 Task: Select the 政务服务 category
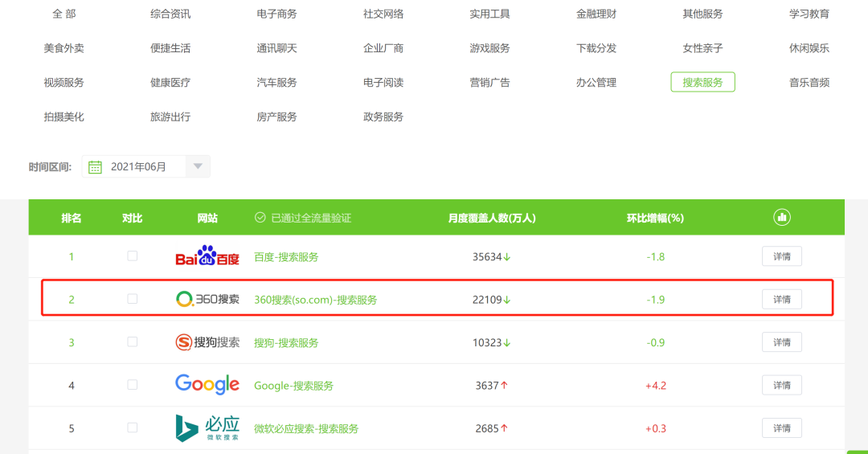click(x=383, y=117)
